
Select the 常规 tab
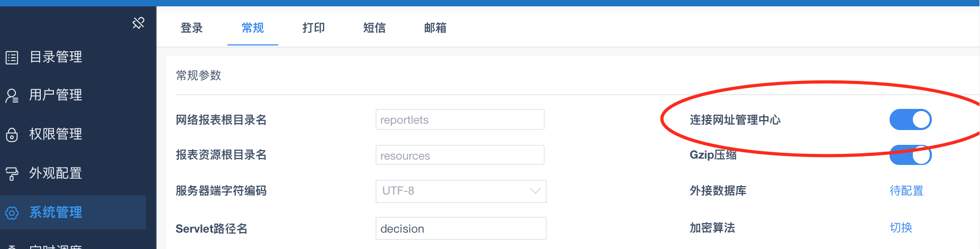click(253, 27)
